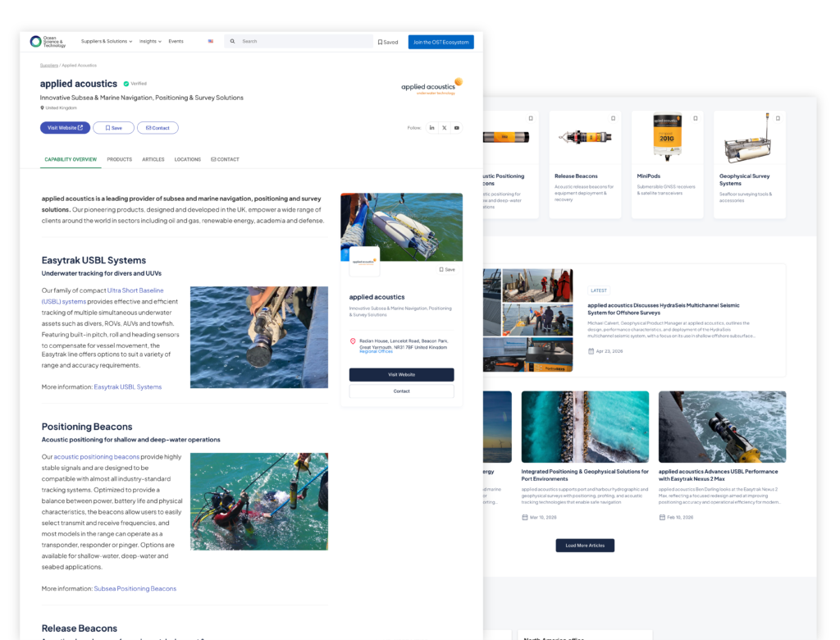
Task: Click the search magnifier icon
Action: pos(232,41)
